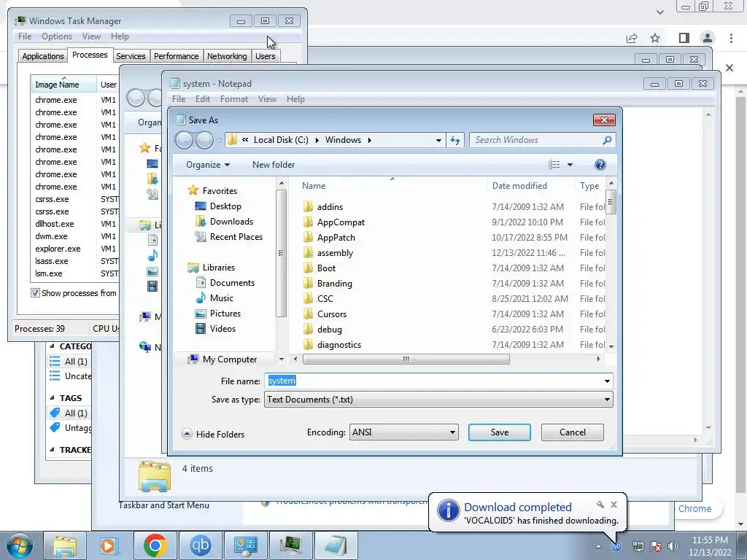Open Desktop in Favorites pane
Screen dimensions: 747x560
[225, 206]
